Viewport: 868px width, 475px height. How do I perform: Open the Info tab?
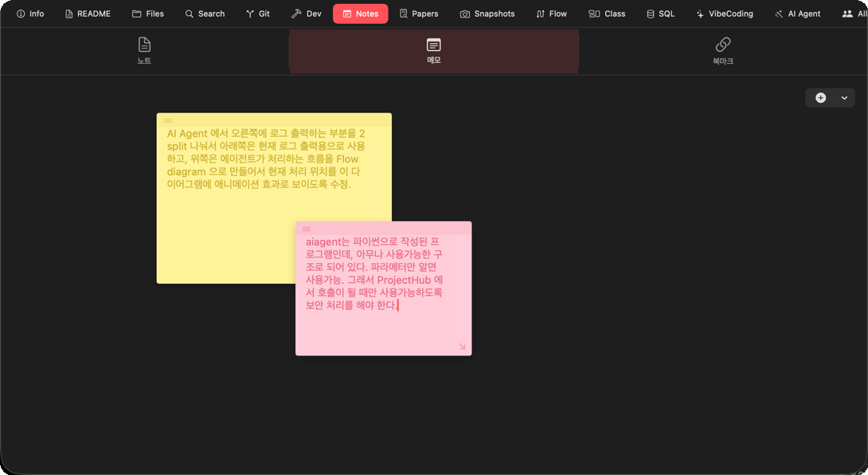30,14
